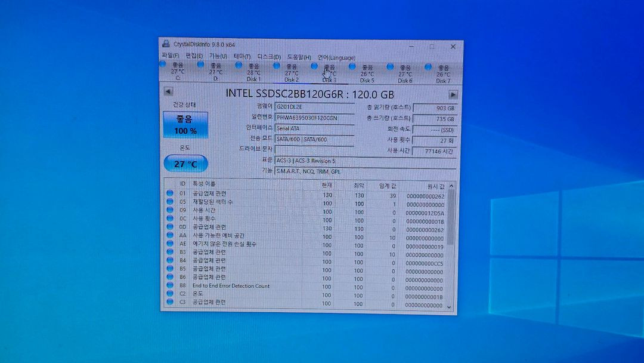Click the 27 °C temperature button
Screen dimensions: 644x363
pos(185,164)
